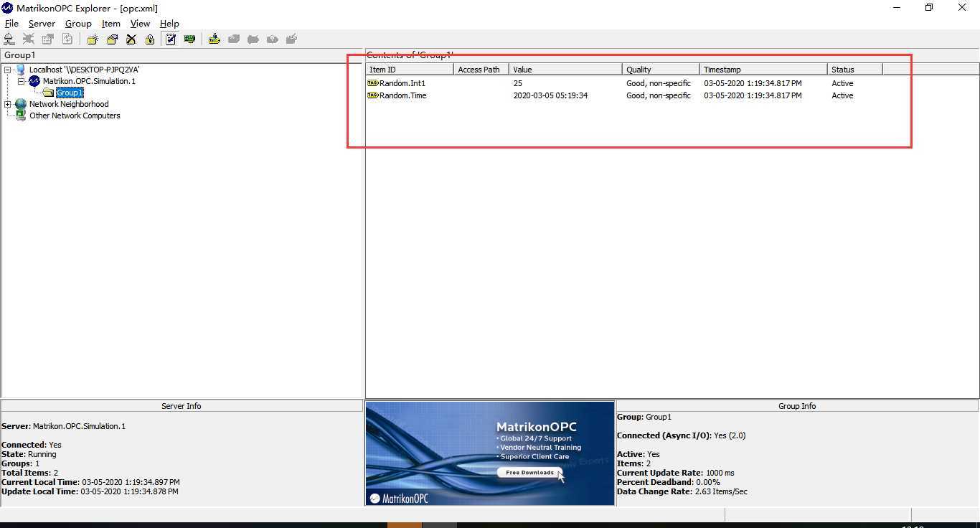Viewport: 980px width, 528px height.
Task: Click the green circuit-board toolbar icon
Action: point(189,39)
